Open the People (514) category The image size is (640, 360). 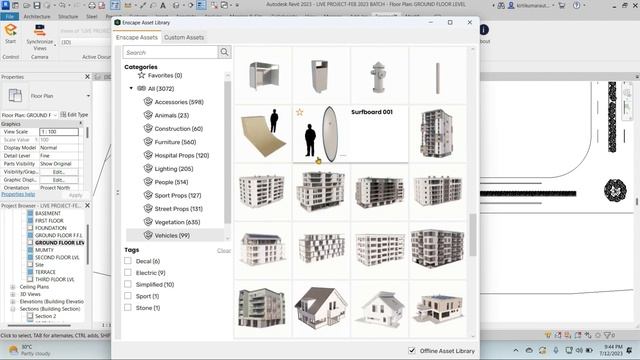click(171, 182)
